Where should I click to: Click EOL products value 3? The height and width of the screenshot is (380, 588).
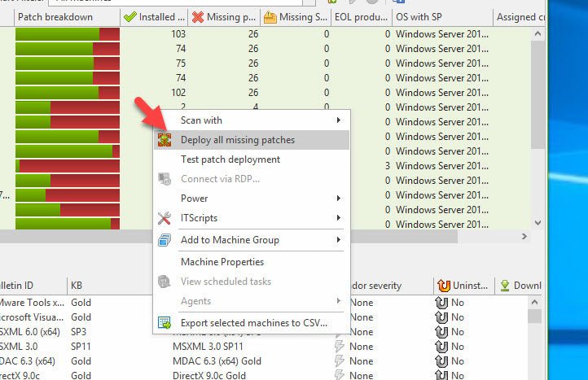point(388,166)
